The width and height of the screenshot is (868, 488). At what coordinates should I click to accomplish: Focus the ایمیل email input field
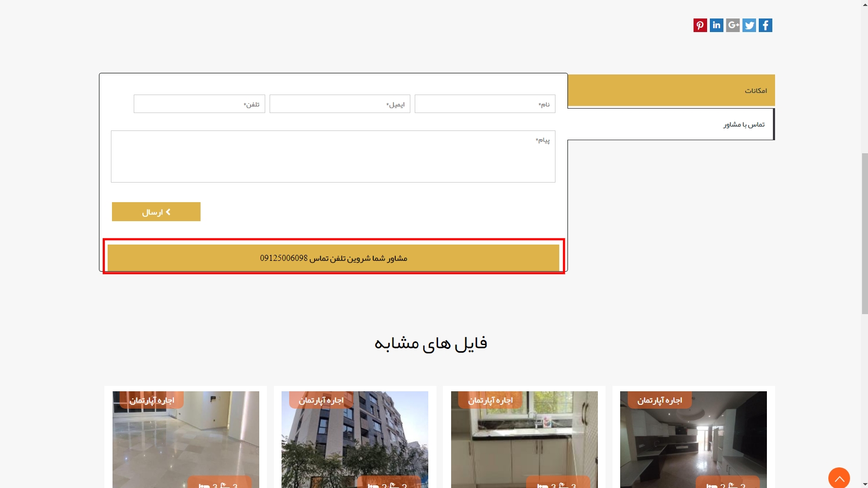click(340, 104)
